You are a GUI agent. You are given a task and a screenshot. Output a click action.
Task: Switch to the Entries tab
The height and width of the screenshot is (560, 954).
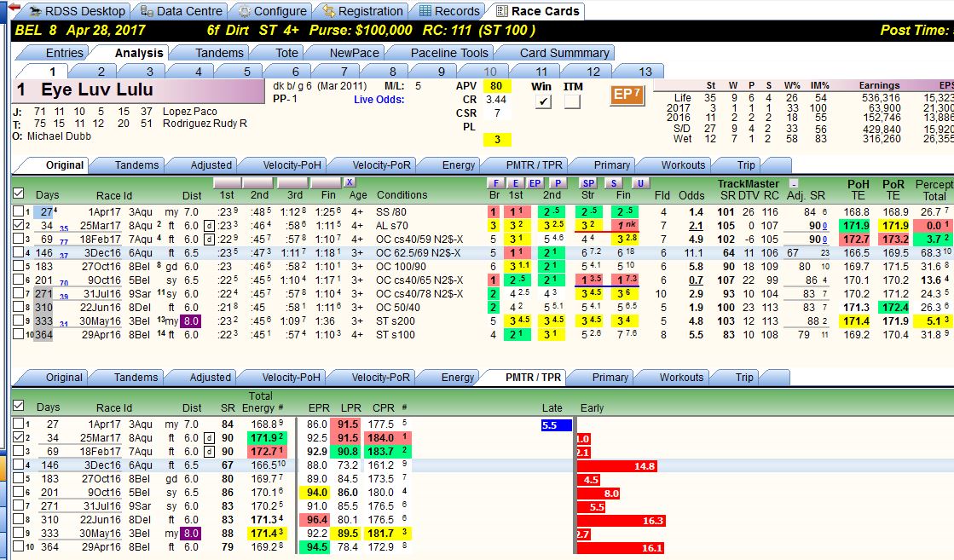click(x=65, y=53)
